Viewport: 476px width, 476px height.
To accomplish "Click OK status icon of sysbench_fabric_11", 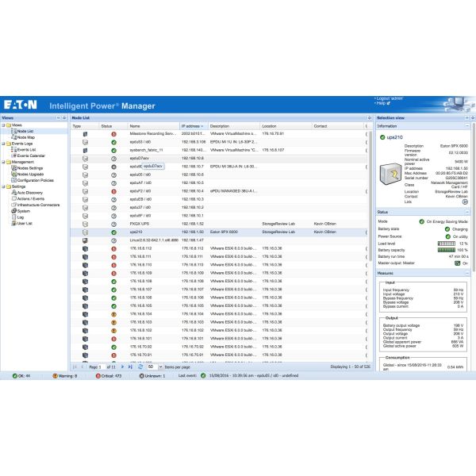I will coord(113,151).
